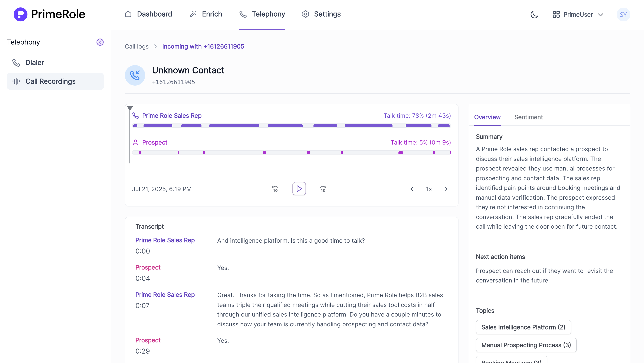Toggle dark mode moon icon

pyautogui.click(x=534, y=14)
